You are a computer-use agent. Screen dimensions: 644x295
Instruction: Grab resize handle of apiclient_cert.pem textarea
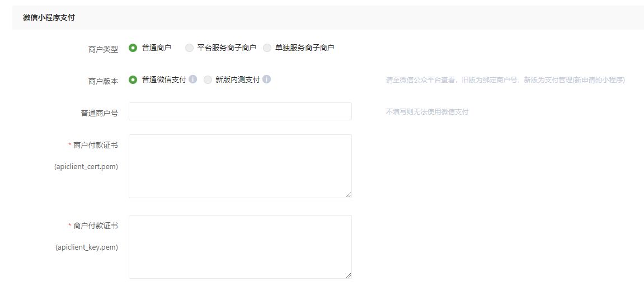coord(349,194)
